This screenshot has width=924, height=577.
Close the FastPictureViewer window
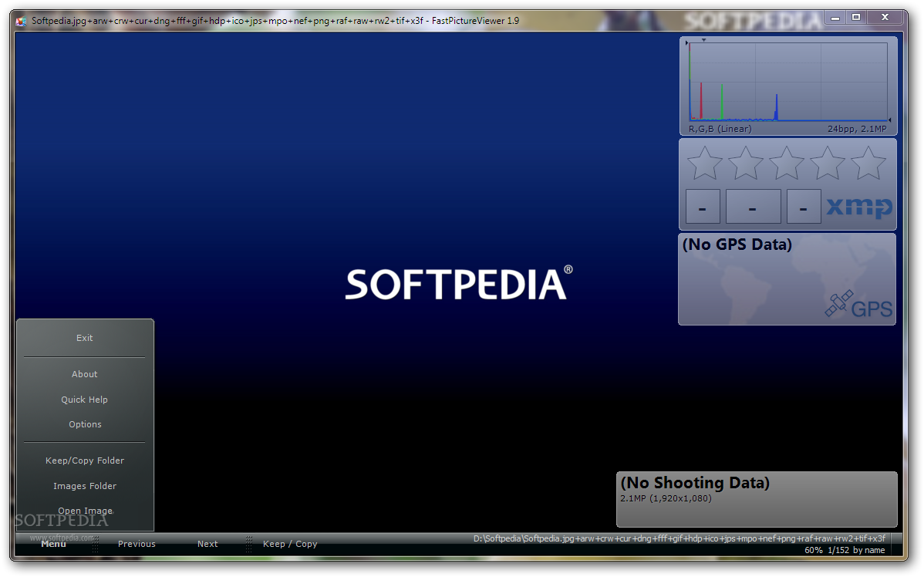pos(885,19)
